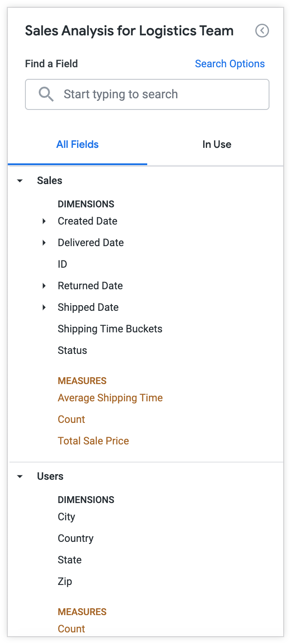The height and width of the screenshot is (644, 291).
Task: Switch to the All Fields tab
Action: click(x=77, y=144)
